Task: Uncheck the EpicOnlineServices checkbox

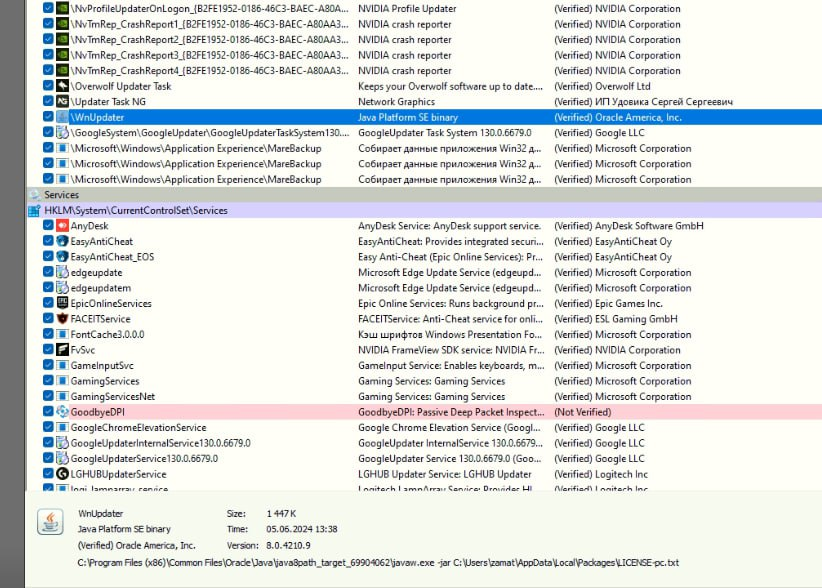Action: point(48,303)
